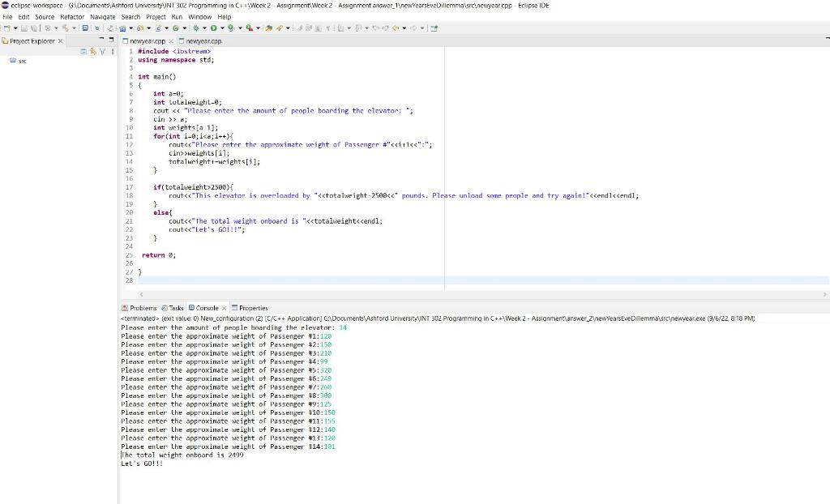Image resolution: width=830 pixels, height=504 pixels.
Task: Open the Project Explorer view menu dots
Action: click(x=113, y=51)
